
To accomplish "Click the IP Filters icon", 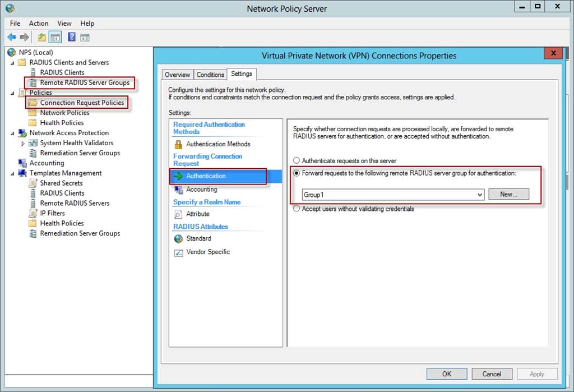I will click(x=33, y=213).
